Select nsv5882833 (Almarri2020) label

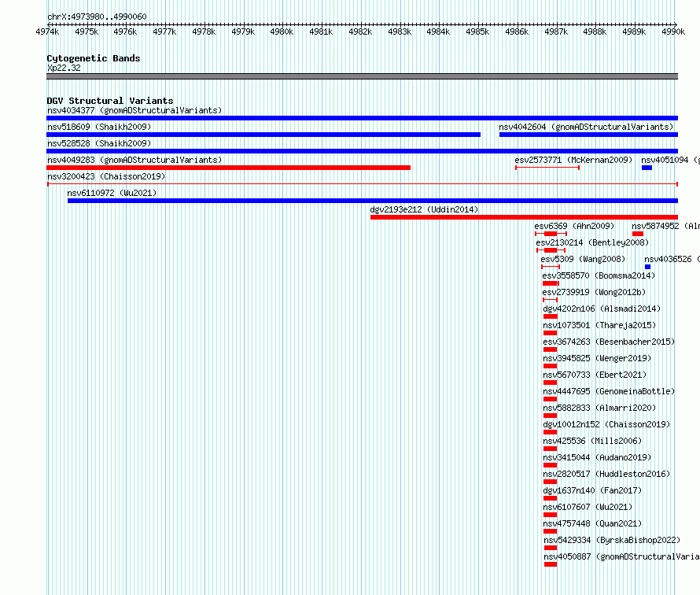click(599, 408)
